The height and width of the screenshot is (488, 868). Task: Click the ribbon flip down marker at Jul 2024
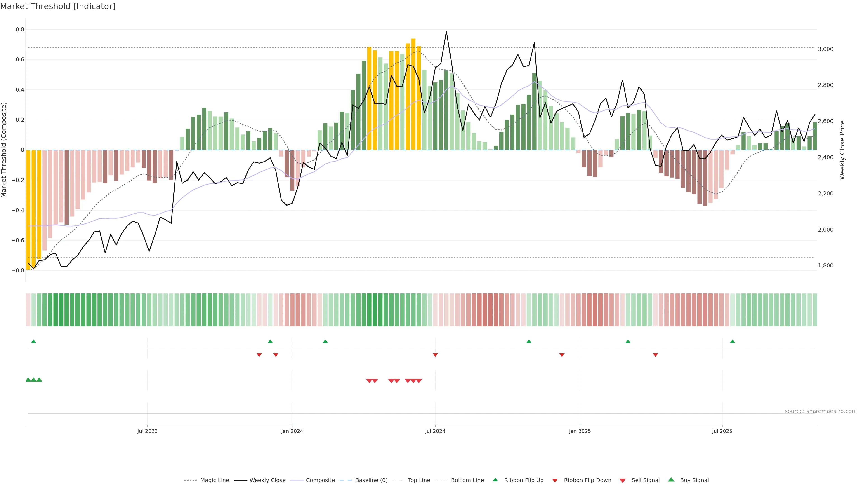coord(435,355)
